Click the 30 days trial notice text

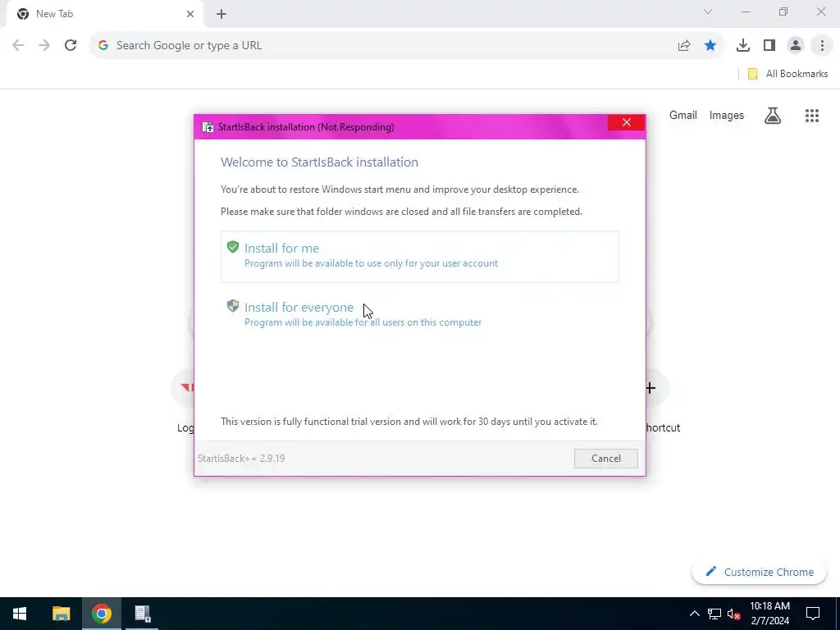tap(409, 422)
